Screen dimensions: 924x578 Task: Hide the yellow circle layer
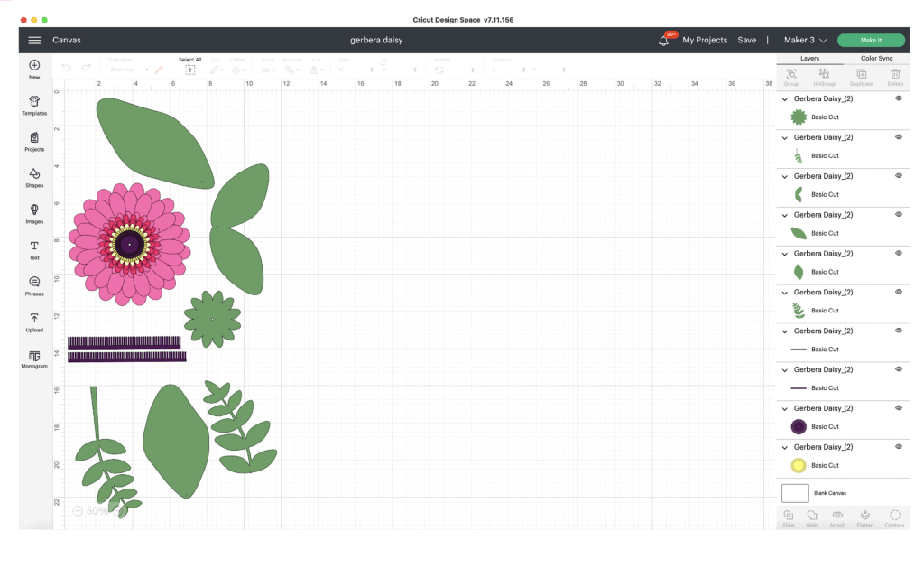(x=899, y=446)
